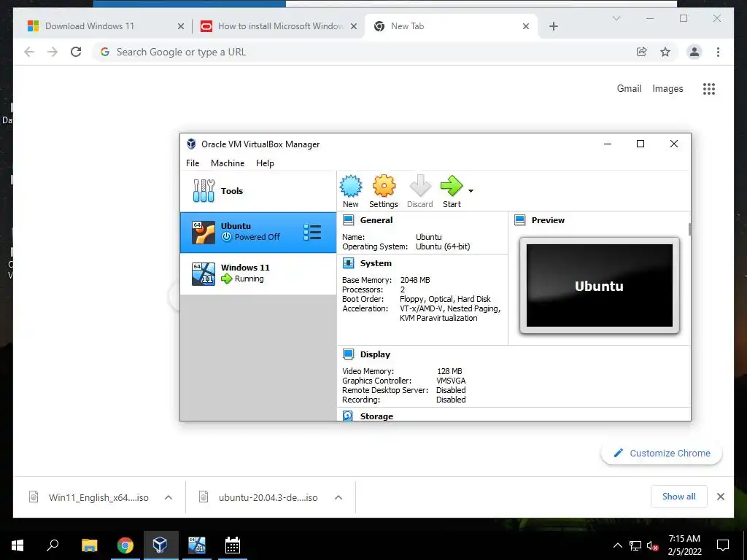Click Chrome forward arrow
The height and width of the screenshot is (560, 747).
pyautogui.click(x=53, y=52)
